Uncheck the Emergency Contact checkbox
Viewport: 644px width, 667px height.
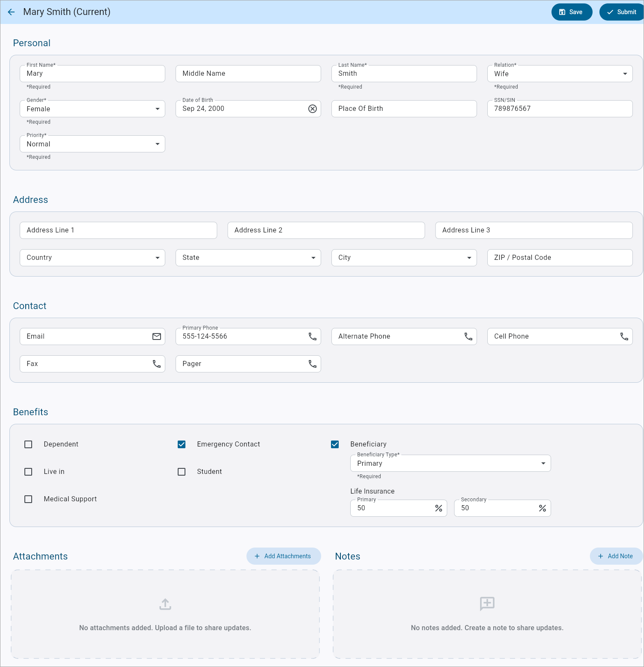[182, 444]
